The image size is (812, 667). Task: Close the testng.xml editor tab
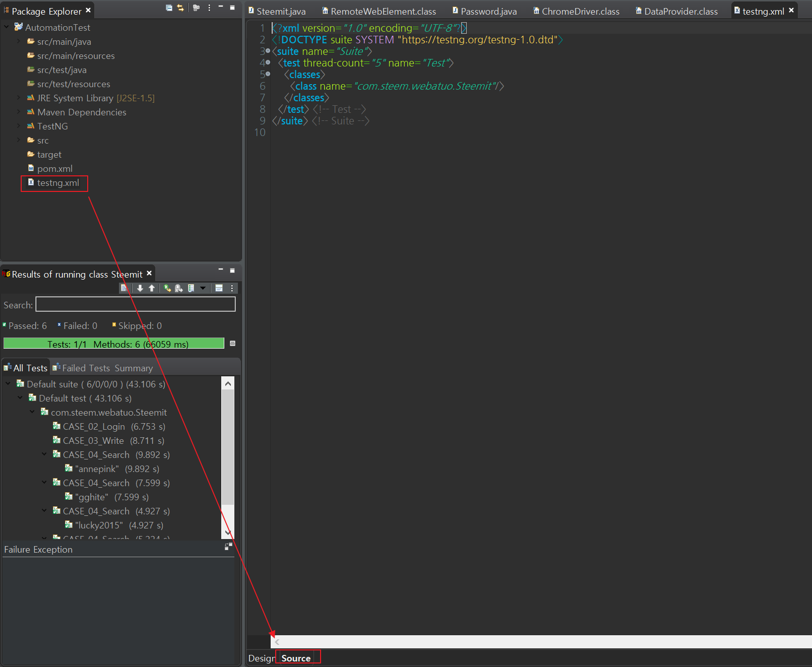[791, 10]
